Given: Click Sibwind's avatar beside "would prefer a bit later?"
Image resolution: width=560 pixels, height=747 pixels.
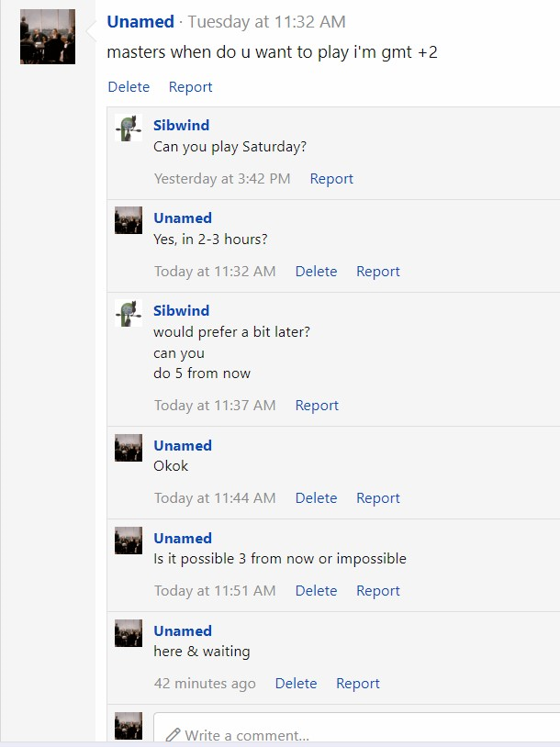Looking at the screenshot, I should [129, 313].
